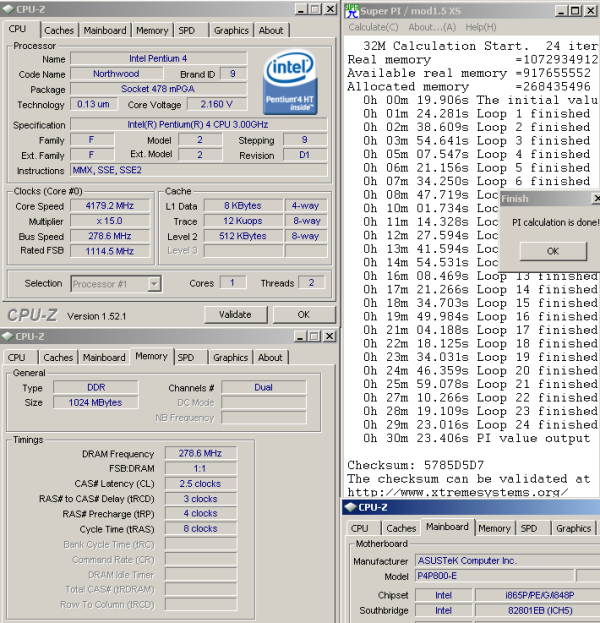Click the Loop 24 finished line in Super PI
Viewport: 600px width, 623px height.
pos(480,425)
